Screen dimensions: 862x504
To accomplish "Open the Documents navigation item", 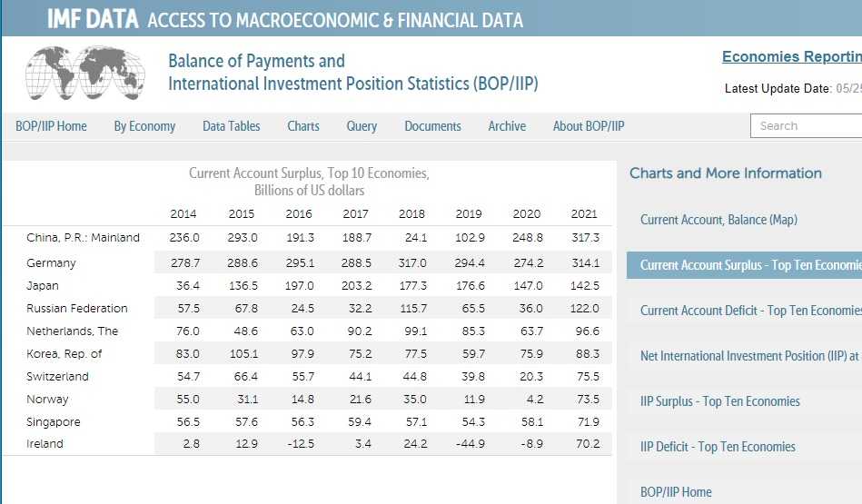I will (x=432, y=126).
